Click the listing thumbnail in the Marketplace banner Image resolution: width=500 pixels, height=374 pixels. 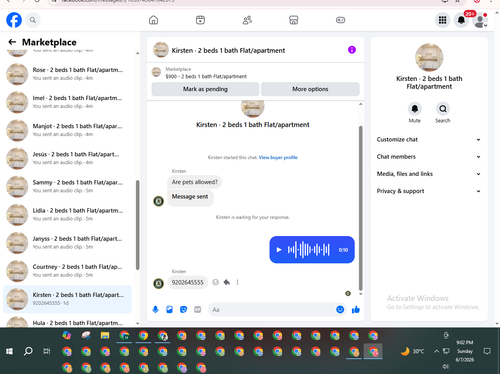156,72
